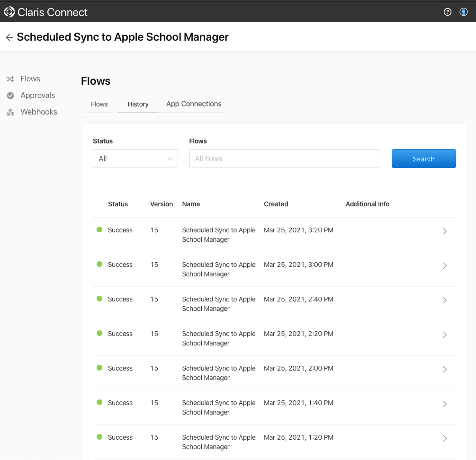476x460 pixels.
Task: Select the Flows shuffle icon in the sidebar
Action: [x=10, y=79]
